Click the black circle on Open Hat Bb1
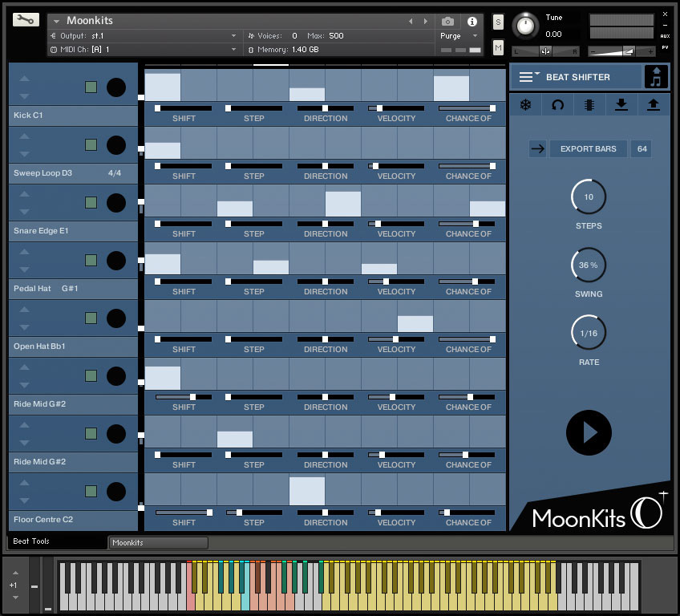 116,318
